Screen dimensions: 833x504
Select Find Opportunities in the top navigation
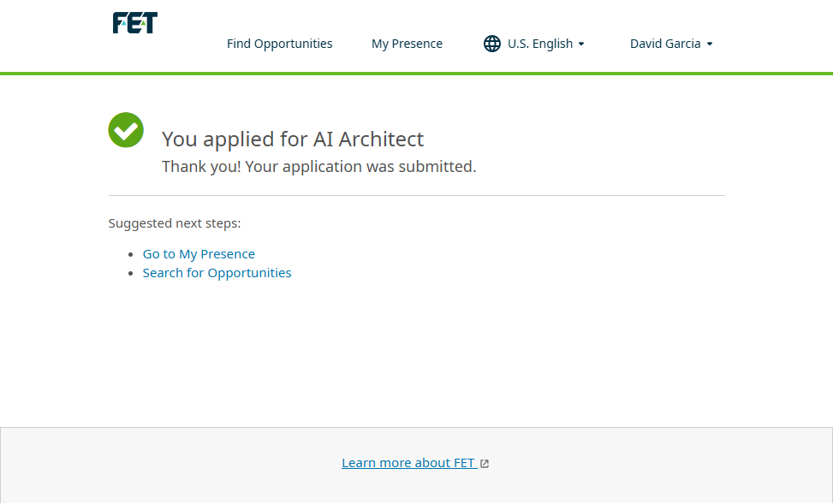point(279,44)
